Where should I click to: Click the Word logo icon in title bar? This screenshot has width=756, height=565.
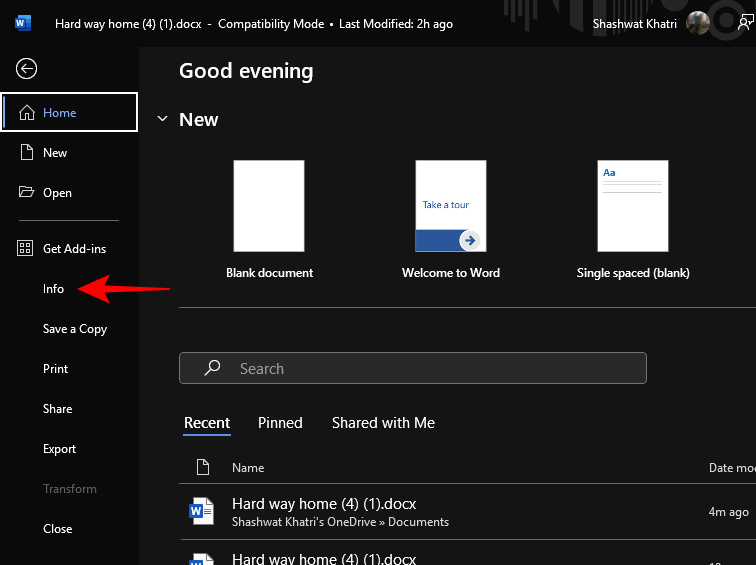coord(23,23)
